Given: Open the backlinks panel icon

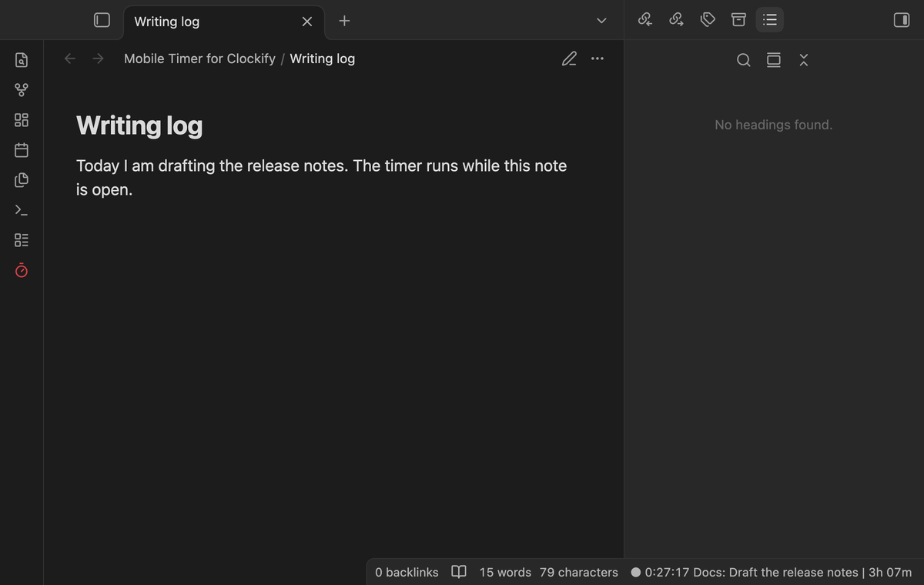Looking at the screenshot, I should point(645,20).
